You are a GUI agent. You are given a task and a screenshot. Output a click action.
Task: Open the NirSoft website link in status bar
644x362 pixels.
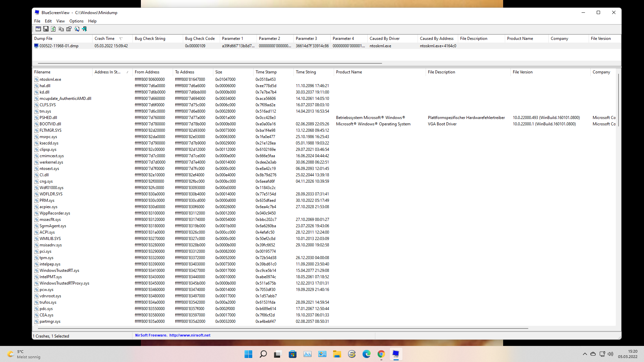(x=190, y=335)
